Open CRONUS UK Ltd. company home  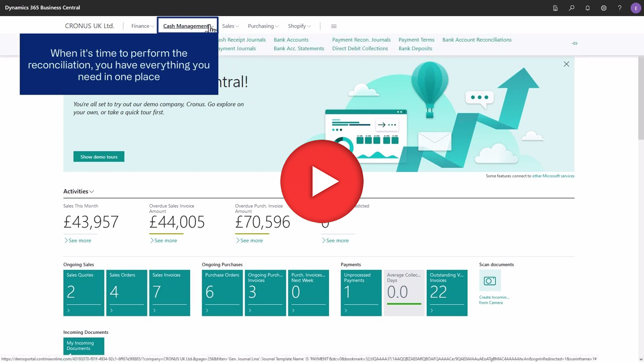pyautogui.click(x=90, y=26)
